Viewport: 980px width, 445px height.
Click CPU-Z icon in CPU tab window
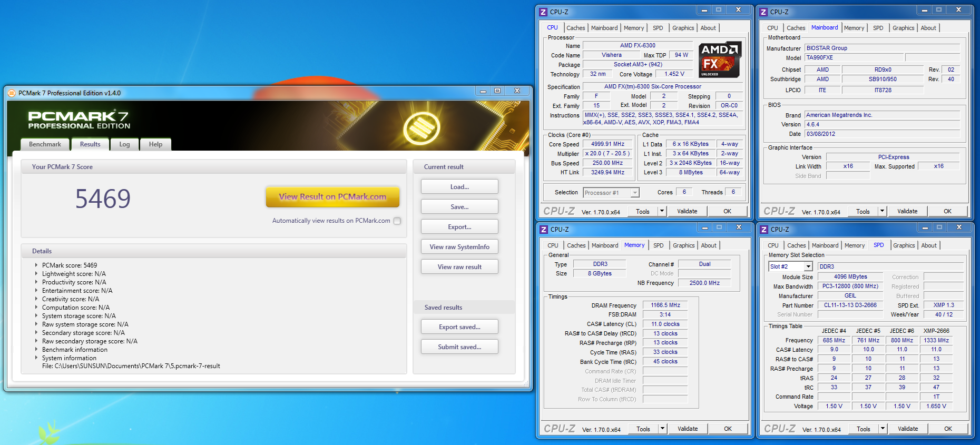543,12
